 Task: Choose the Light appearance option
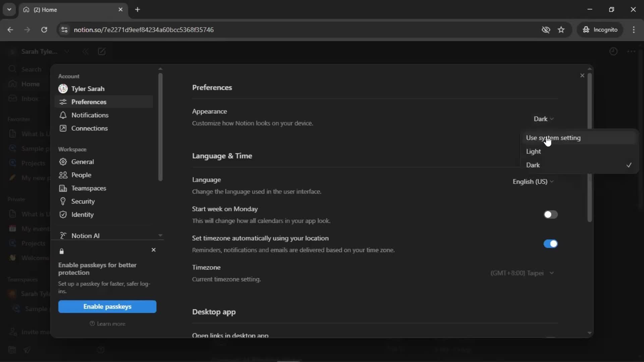(579, 152)
